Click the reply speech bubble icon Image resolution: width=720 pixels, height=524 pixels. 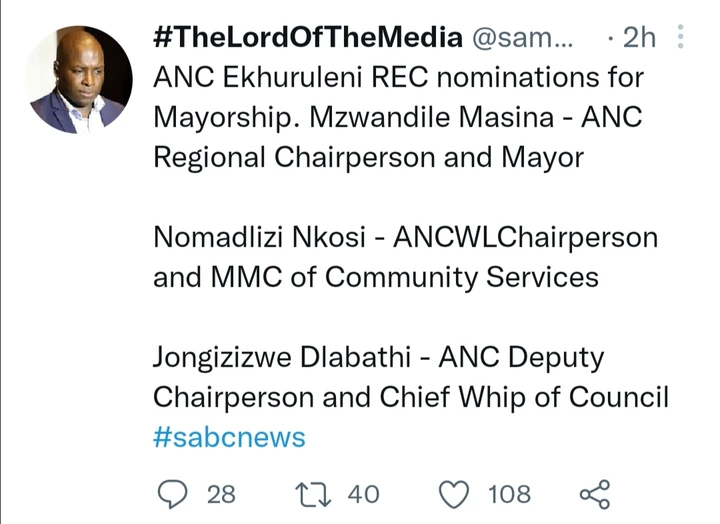[x=172, y=494]
